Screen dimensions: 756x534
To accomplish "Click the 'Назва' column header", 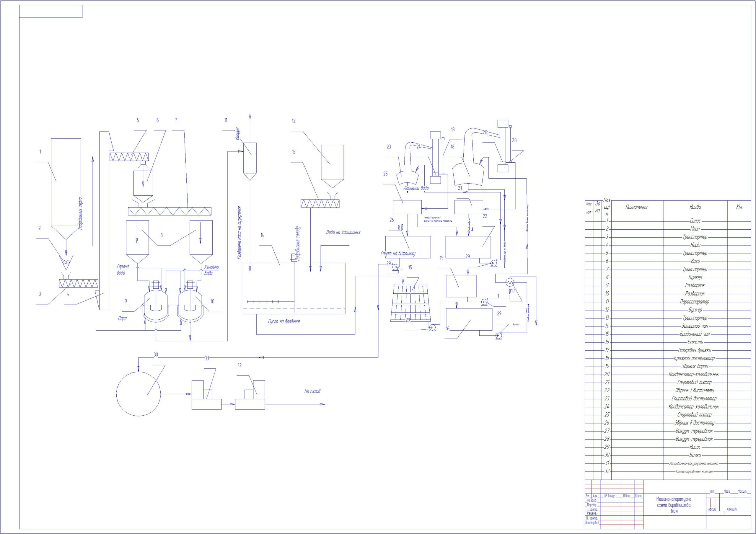I will [x=695, y=207].
